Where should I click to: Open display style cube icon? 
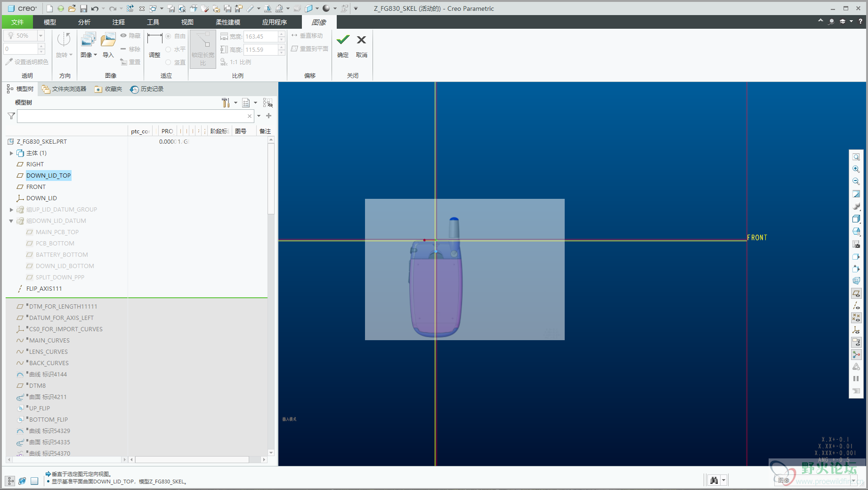pyautogui.click(x=856, y=219)
